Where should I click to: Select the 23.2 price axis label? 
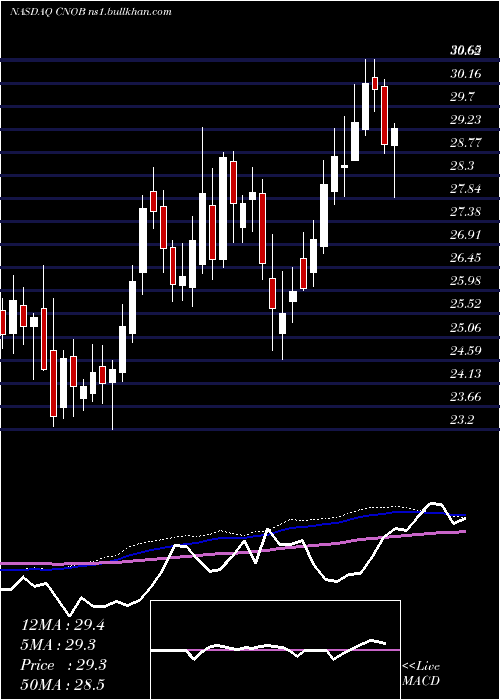pos(462,420)
